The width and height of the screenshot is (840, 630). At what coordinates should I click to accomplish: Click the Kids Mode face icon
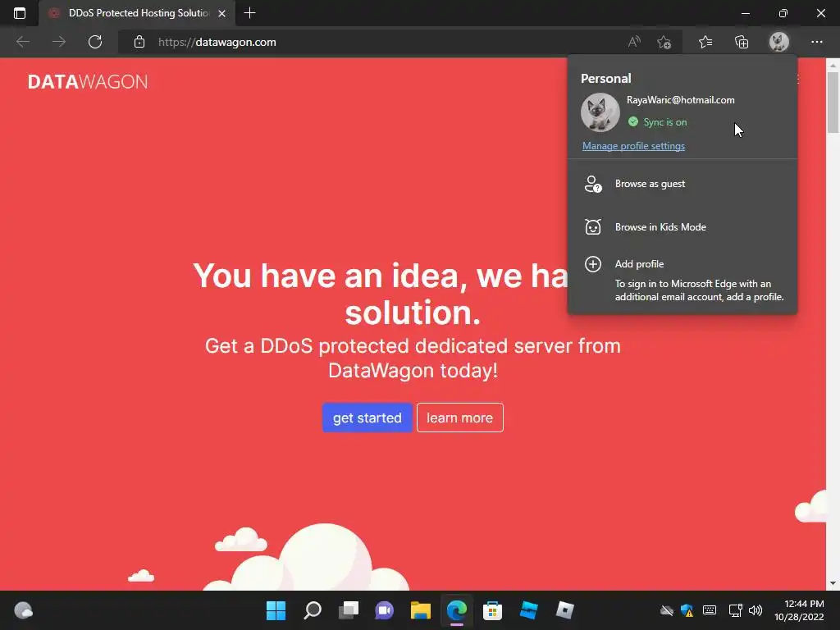point(592,227)
